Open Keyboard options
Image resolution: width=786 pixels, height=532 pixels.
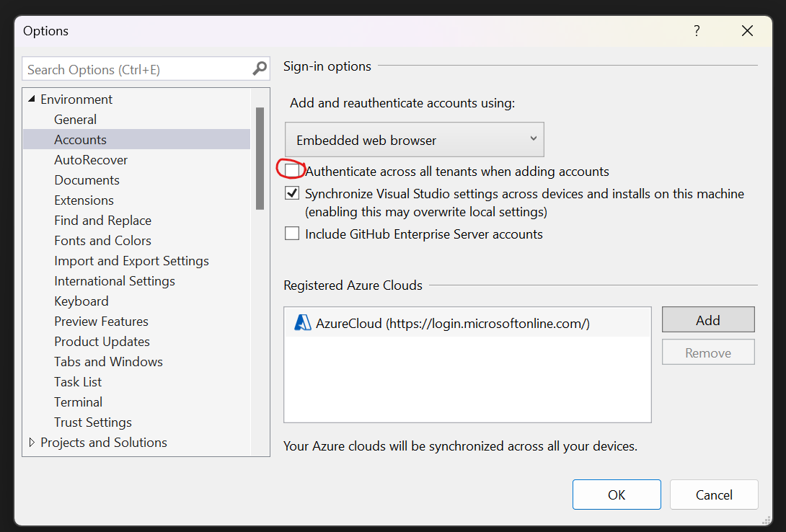point(81,301)
